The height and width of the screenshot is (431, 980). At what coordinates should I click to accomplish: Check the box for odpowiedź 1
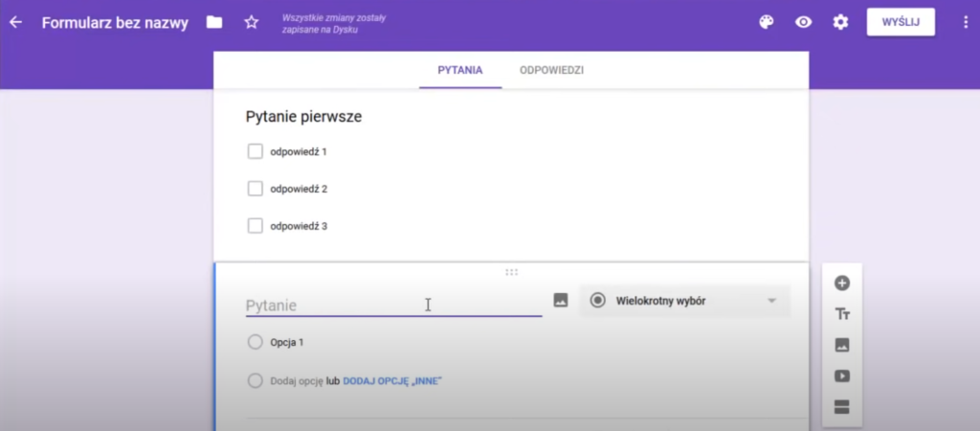pyautogui.click(x=255, y=151)
